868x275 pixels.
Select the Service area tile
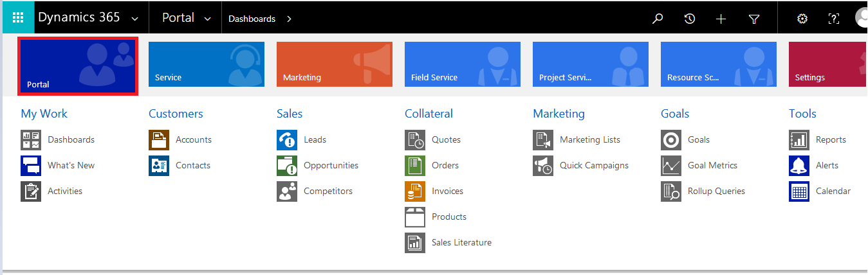pos(206,64)
